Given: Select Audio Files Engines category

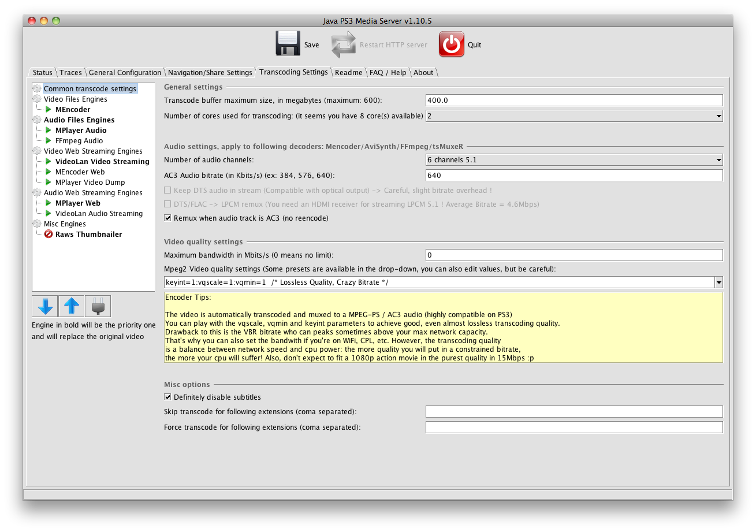Looking at the screenshot, I should pos(79,120).
